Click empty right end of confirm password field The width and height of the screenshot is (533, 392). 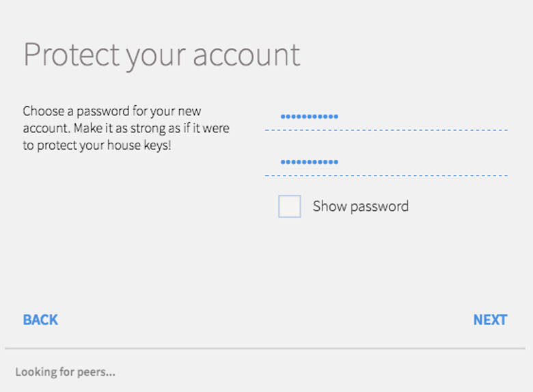[x=478, y=163]
